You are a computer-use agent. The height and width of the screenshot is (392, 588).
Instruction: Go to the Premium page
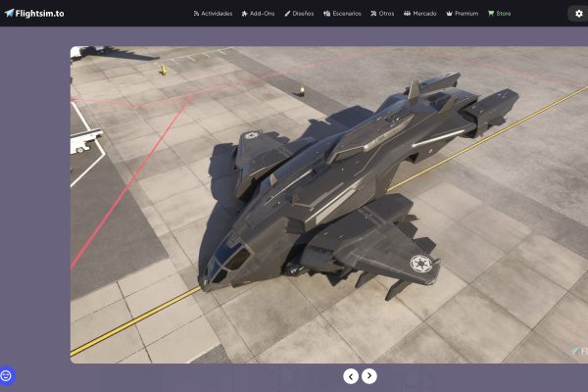coord(463,14)
